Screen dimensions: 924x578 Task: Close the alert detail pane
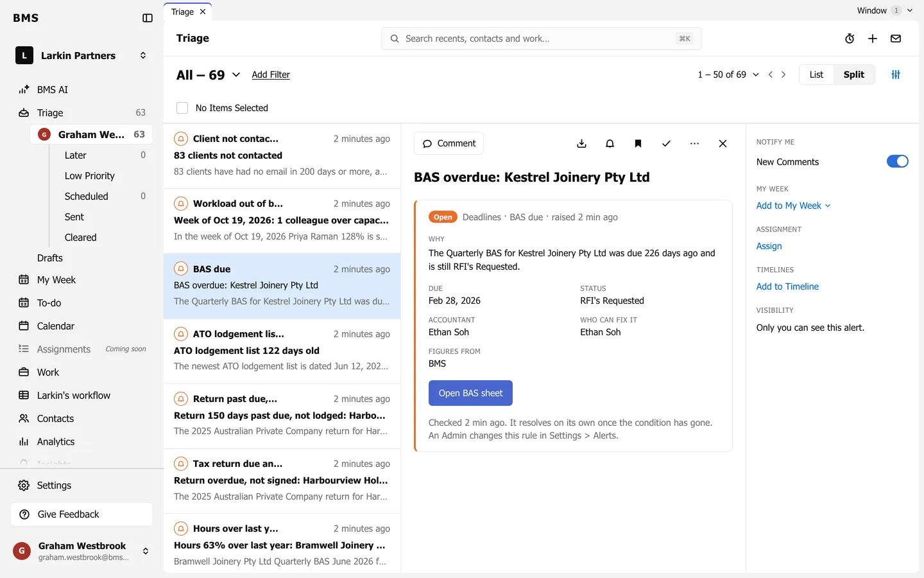723,143
